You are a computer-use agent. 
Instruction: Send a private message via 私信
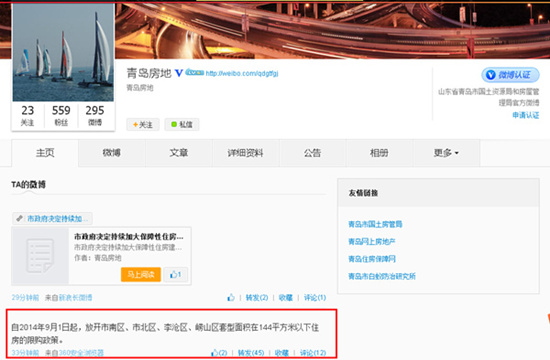point(182,125)
